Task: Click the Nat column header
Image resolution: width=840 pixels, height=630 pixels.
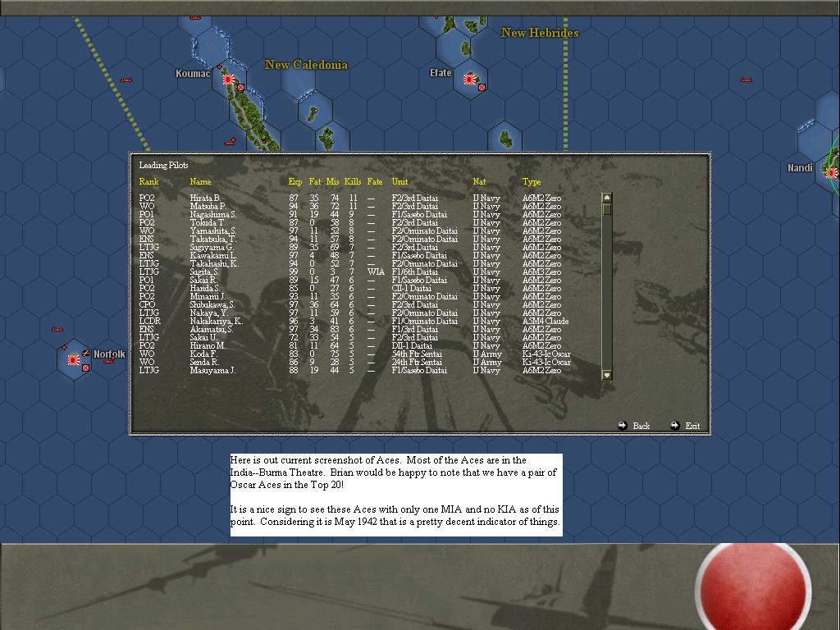Action: pos(479,181)
